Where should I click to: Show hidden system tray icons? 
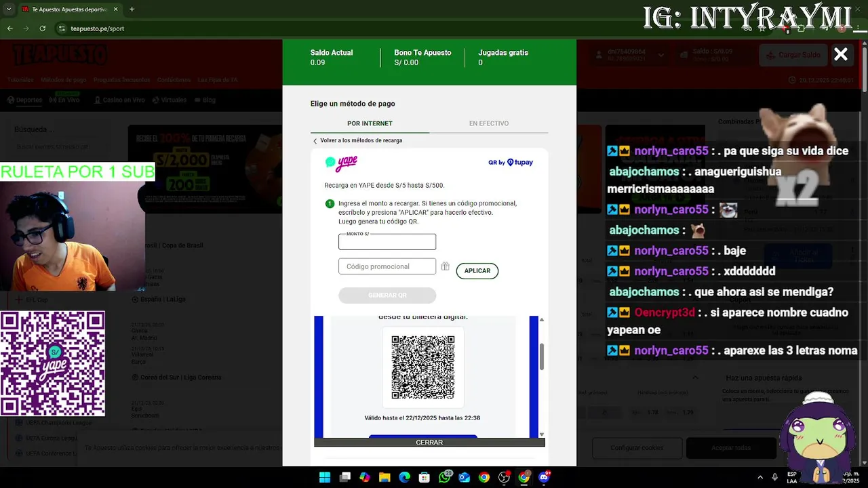pos(760,477)
